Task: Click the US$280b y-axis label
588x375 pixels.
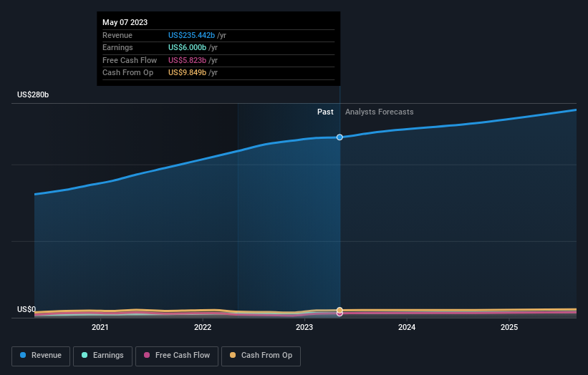Action: pos(33,94)
